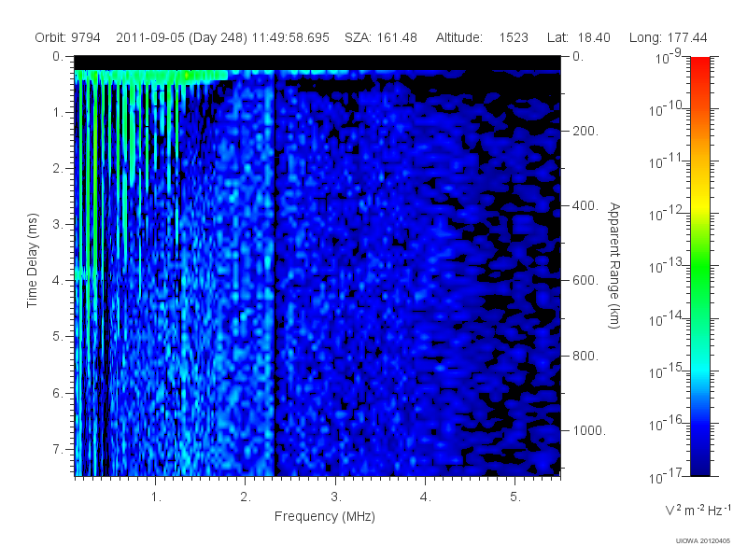747x560 pixels.
Task: Click the Lat: 18.40 text
Action: 578,37
